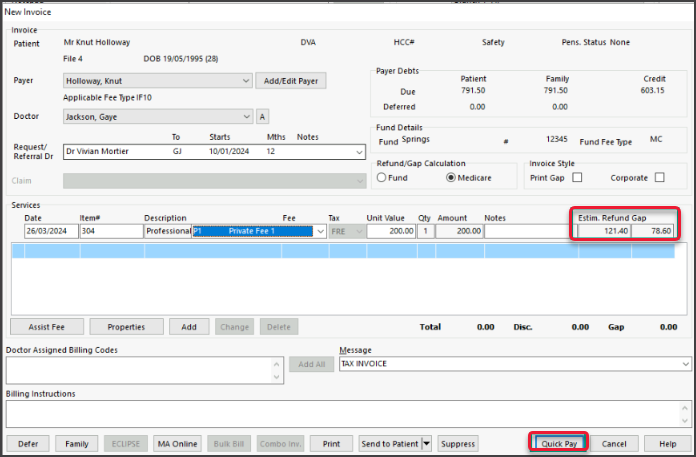The width and height of the screenshot is (696, 457).
Task: Click the Unit Value field 200.00
Action: click(x=391, y=231)
